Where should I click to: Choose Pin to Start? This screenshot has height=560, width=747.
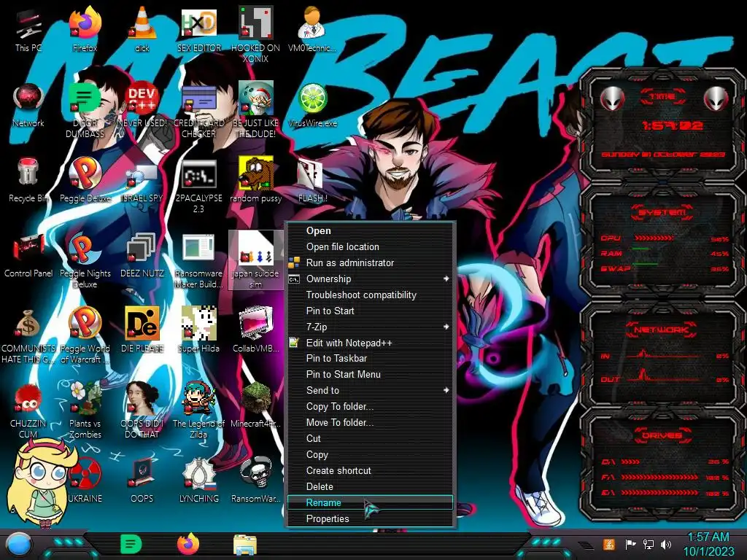[x=370, y=311]
